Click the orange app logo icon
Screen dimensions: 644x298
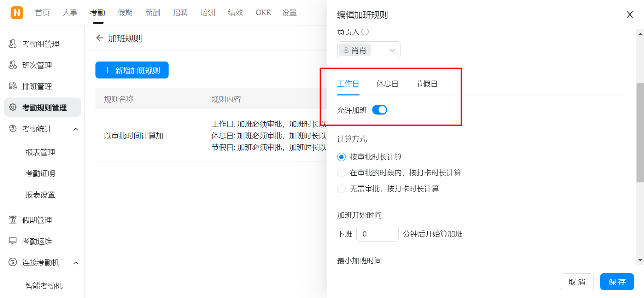(x=17, y=13)
